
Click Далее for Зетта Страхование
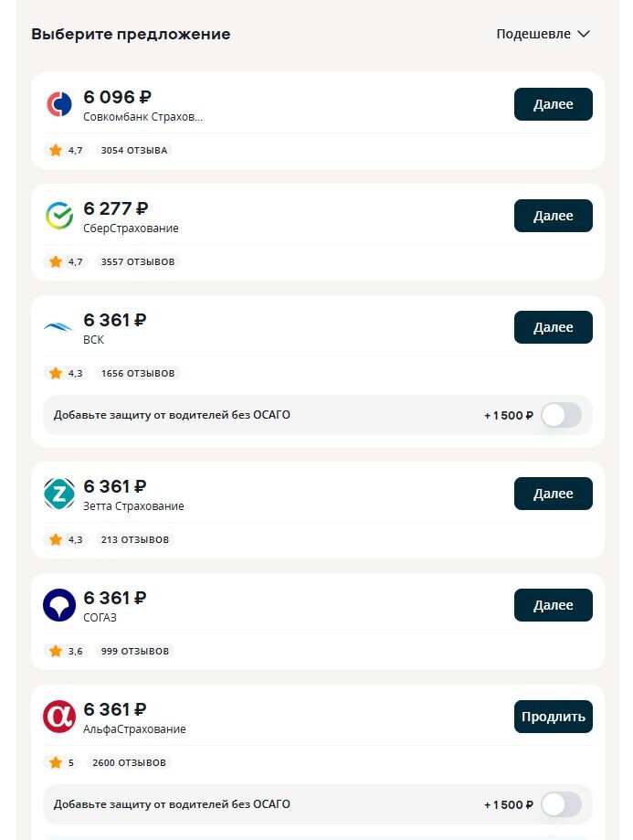pos(554,494)
